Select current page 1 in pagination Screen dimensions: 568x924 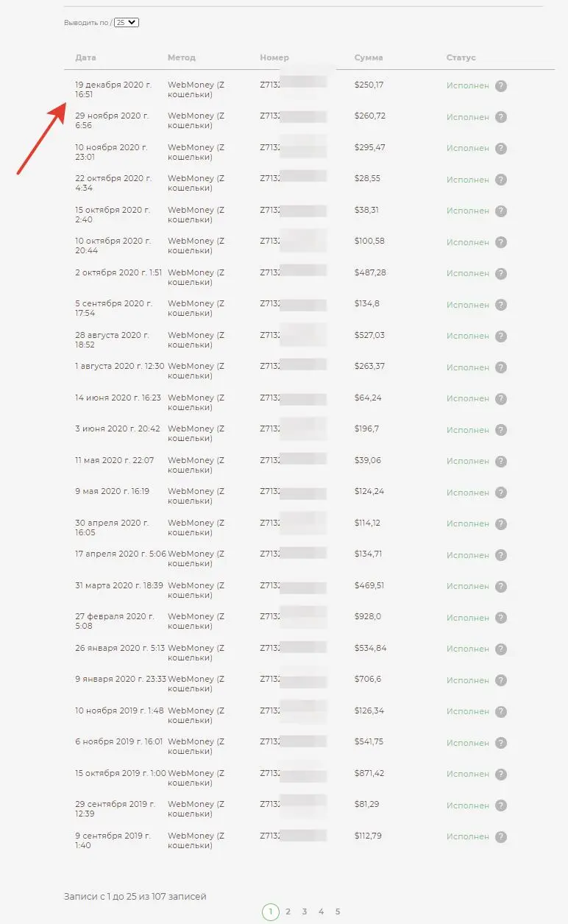pyautogui.click(x=270, y=911)
